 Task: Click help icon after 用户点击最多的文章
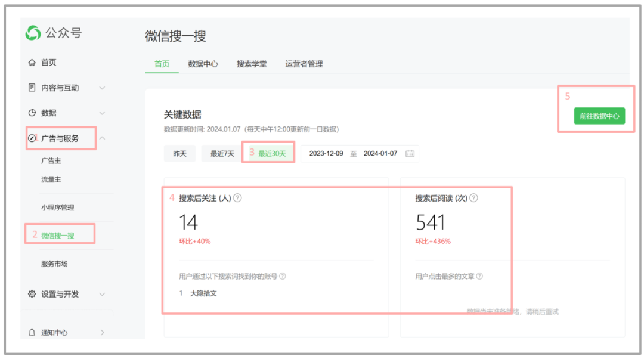point(479,276)
